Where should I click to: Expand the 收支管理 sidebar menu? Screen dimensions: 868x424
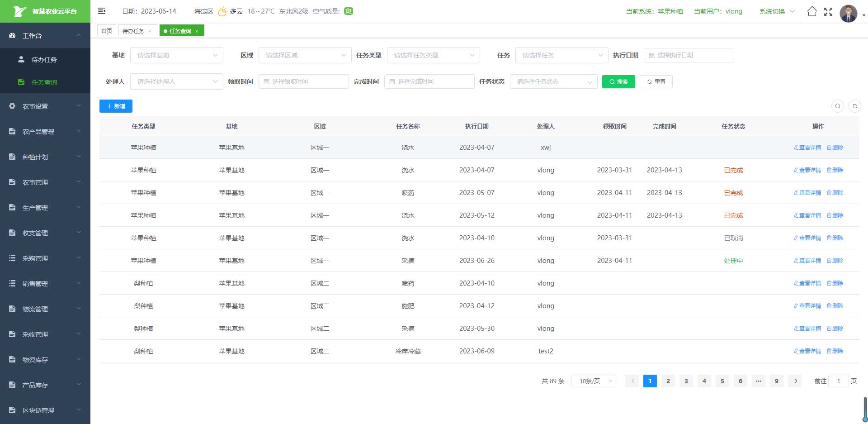tap(45, 233)
